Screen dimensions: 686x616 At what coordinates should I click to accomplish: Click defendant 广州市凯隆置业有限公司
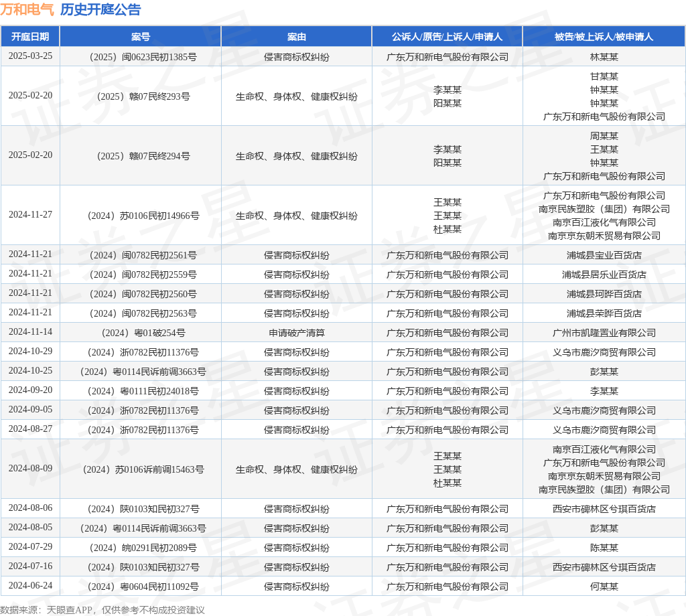604,333
